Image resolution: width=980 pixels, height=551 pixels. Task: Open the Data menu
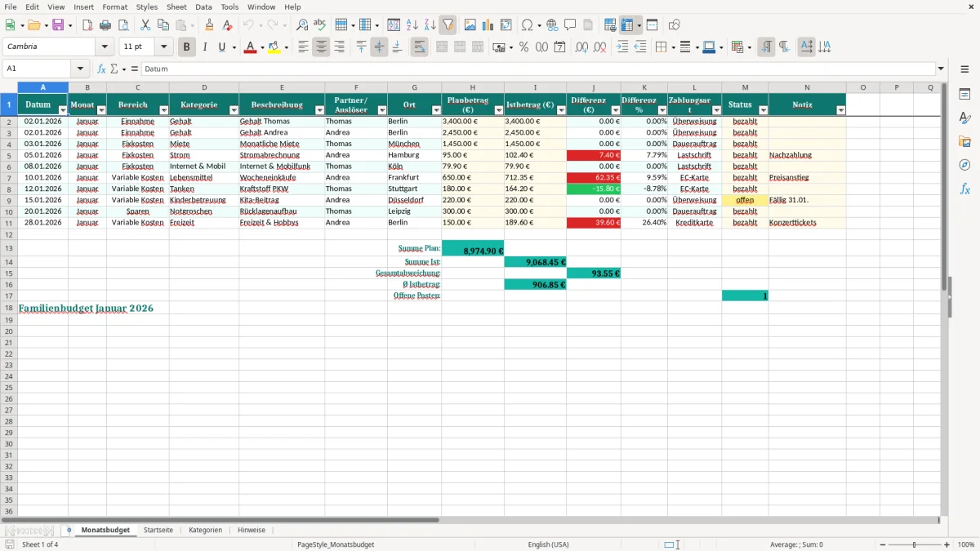(x=203, y=7)
